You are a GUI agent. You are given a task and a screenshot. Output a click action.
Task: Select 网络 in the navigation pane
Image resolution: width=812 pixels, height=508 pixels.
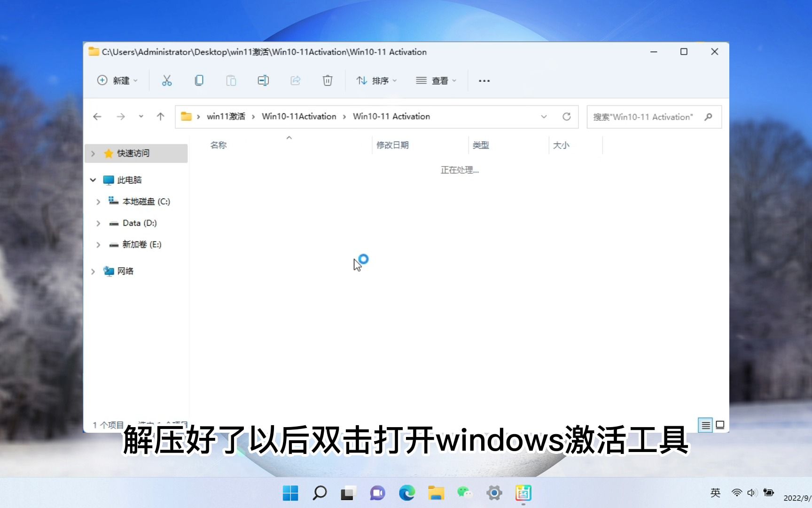click(x=125, y=271)
